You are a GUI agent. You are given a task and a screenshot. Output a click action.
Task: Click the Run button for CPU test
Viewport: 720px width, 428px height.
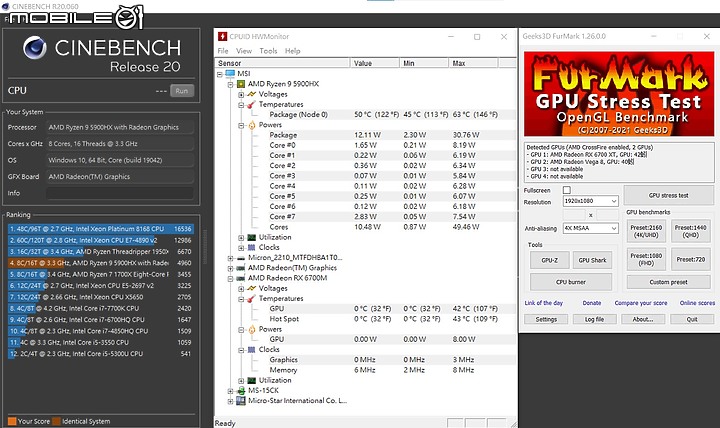tap(182, 91)
